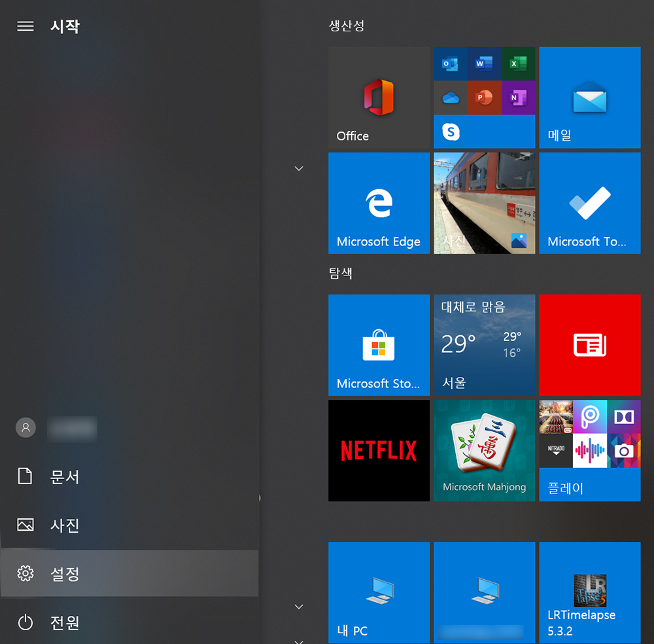This screenshot has width=654, height=644.
Task: Open Dolby app in the 플레이 folder
Action: point(624,416)
